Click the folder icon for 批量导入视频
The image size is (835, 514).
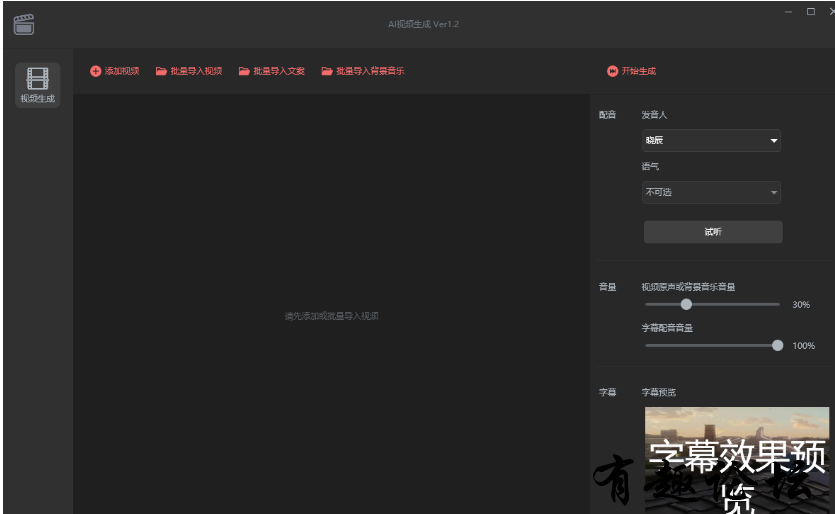pyautogui.click(x=161, y=71)
